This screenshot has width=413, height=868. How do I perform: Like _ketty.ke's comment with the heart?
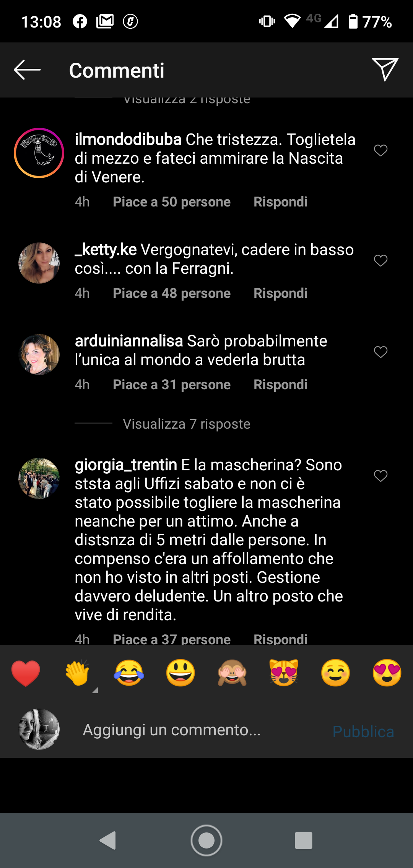[x=380, y=260]
